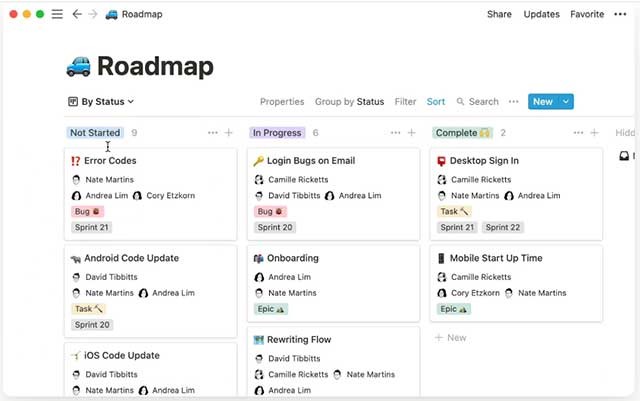
Task: Open Complete column options ellipsis
Action: (x=577, y=133)
